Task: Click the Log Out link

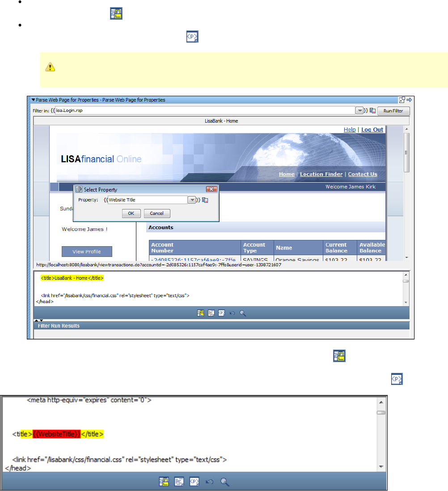Action: (372, 130)
